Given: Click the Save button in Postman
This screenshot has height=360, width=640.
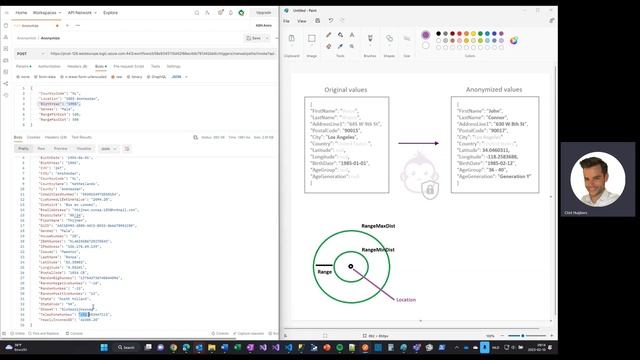Looking at the screenshot, I should pos(253,38).
